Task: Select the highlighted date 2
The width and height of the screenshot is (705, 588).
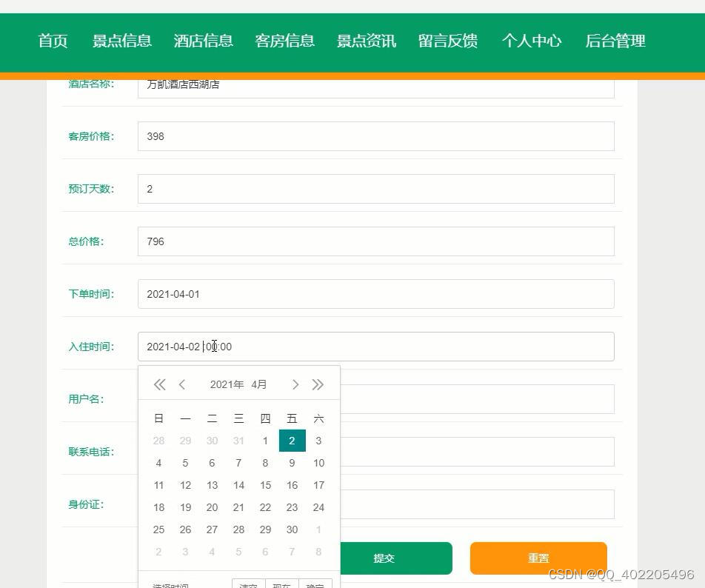Action: (x=292, y=441)
